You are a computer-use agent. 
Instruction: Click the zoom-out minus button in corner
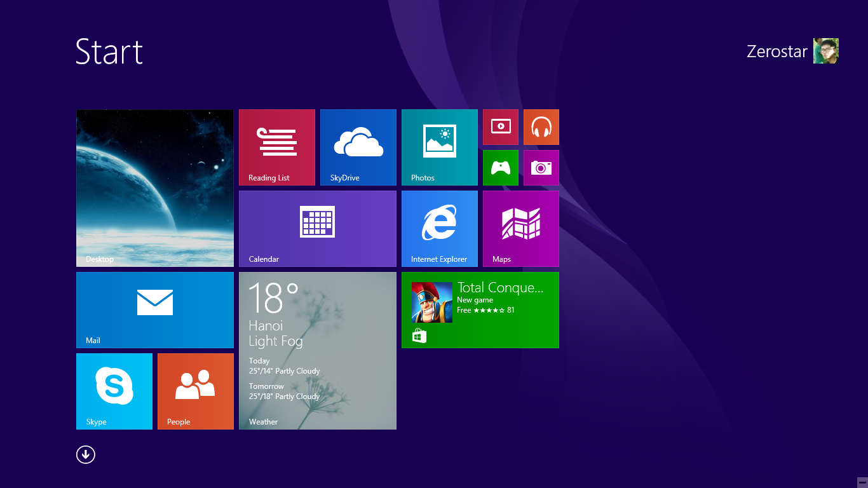[x=862, y=482]
